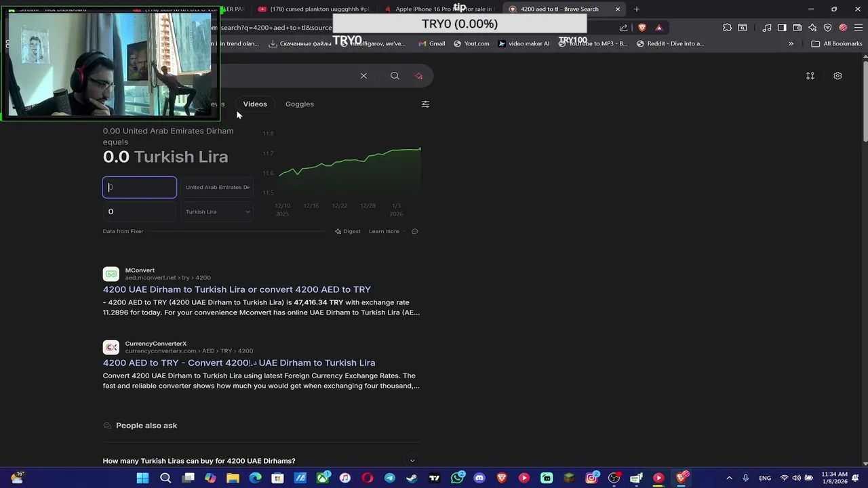Click the share page icon in address bar
Viewport: 868px width, 488px height.
click(x=623, y=28)
